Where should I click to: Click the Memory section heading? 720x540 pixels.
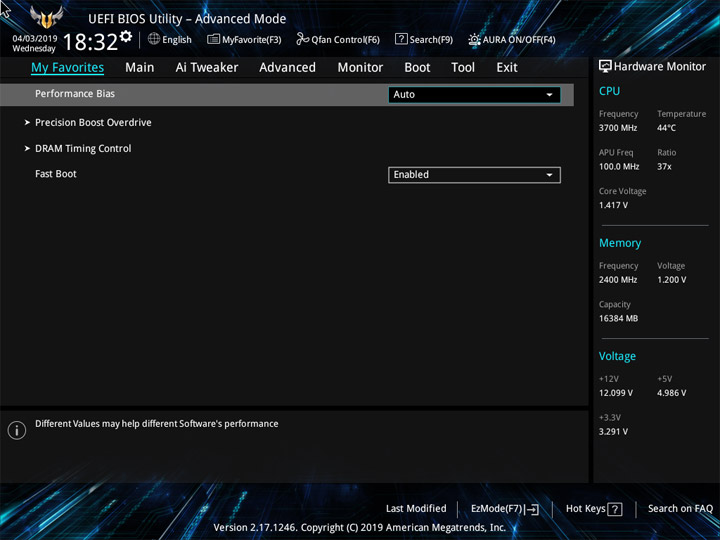click(620, 243)
